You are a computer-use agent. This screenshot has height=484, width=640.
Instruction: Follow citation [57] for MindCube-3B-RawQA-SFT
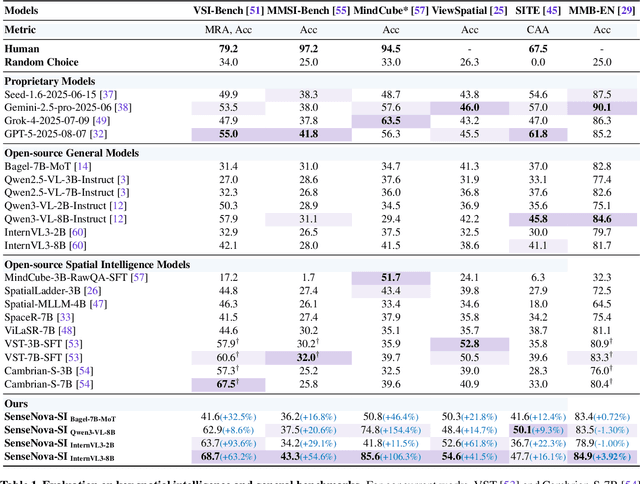(x=139, y=278)
